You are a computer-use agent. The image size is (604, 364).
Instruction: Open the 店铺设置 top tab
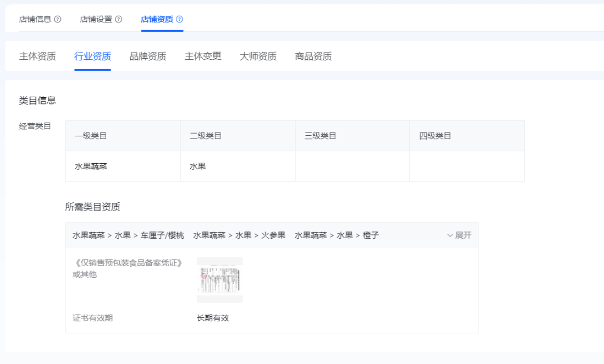point(96,19)
